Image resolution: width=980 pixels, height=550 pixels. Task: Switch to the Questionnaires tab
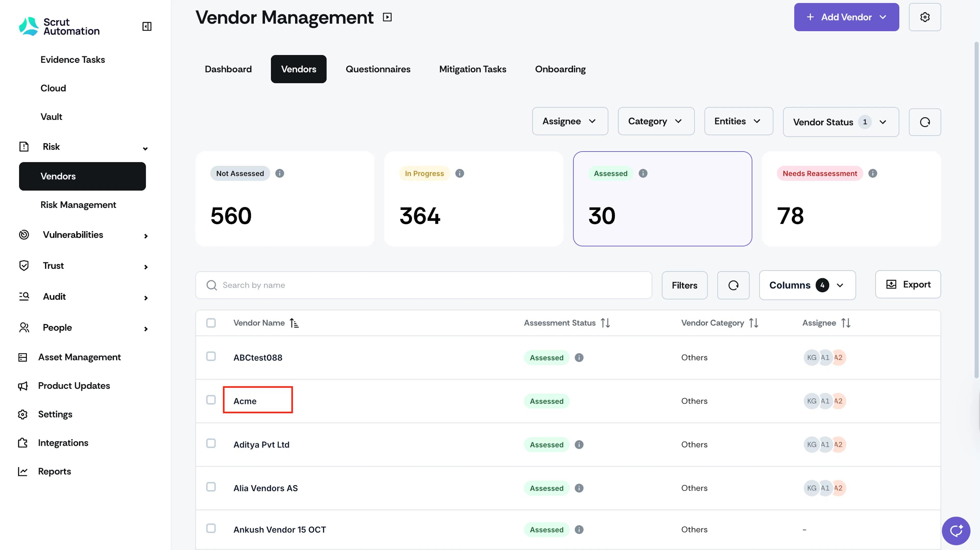click(378, 69)
